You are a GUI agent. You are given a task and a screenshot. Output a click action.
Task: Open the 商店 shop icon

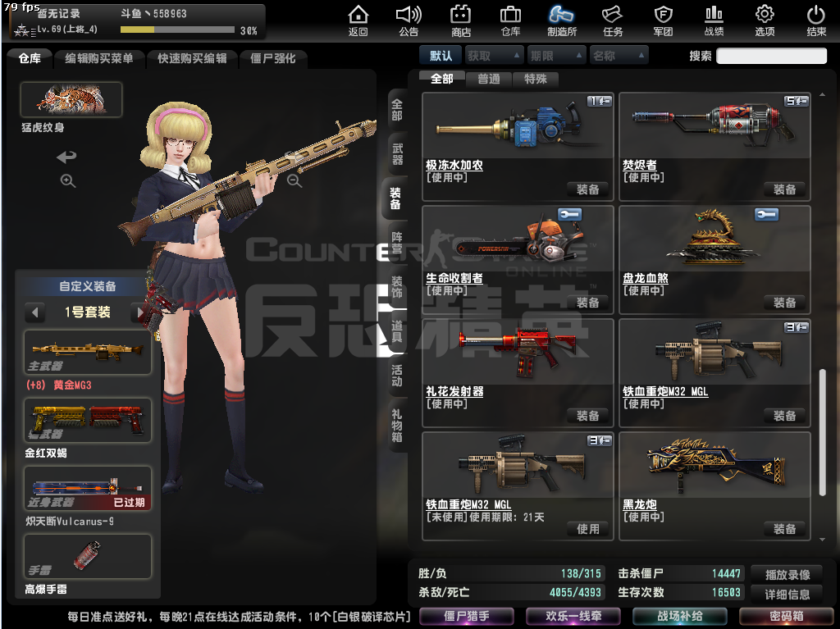[460, 21]
